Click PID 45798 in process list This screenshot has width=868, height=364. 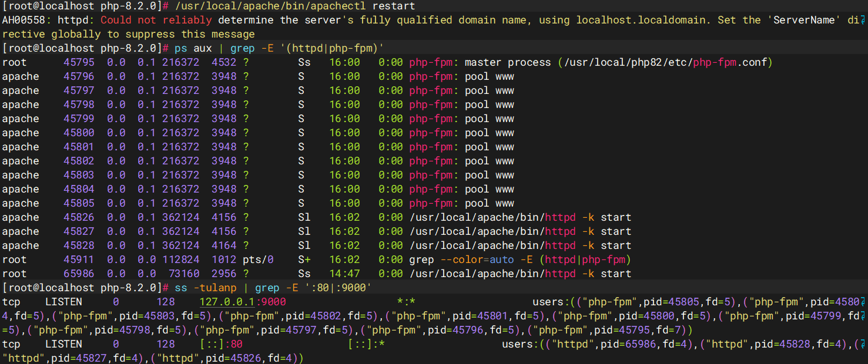click(79, 105)
